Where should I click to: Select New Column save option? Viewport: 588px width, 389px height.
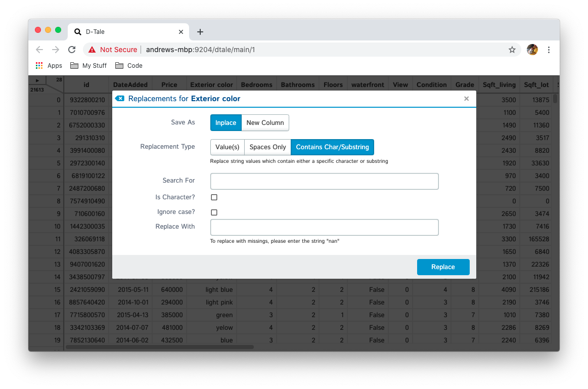click(x=265, y=123)
